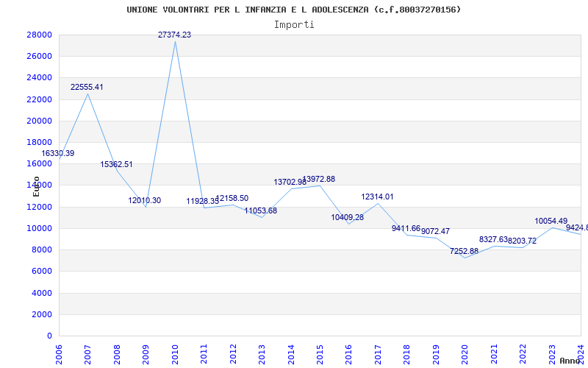Select the 22555.41 data point label
The image size is (588, 368).
[87, 87]
